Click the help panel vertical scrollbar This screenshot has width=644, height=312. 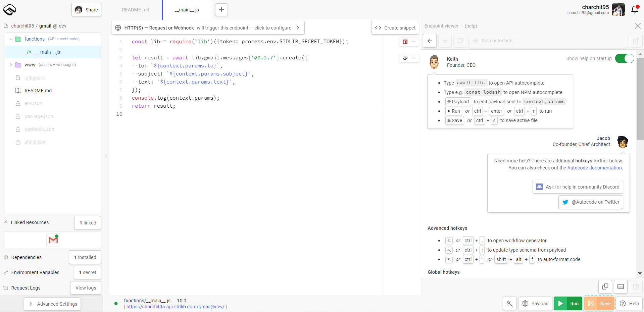(x=640, y=99)
